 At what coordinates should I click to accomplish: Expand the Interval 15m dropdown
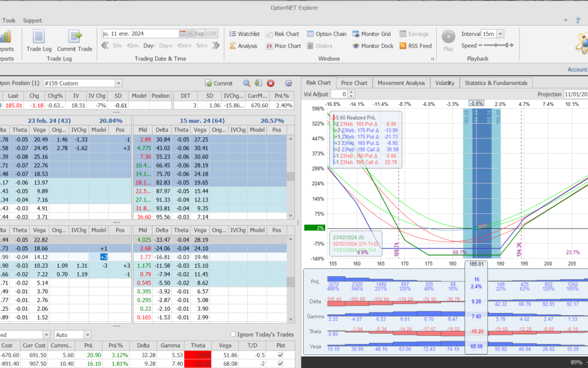click(500, 34)
